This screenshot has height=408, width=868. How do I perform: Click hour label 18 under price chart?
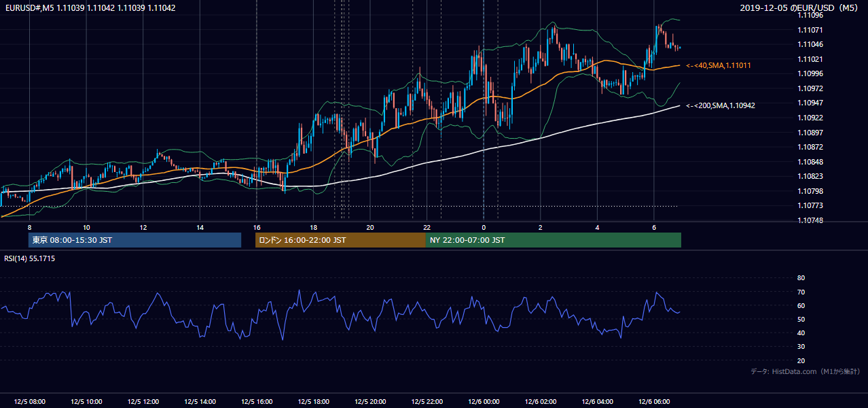pos(313,227)
